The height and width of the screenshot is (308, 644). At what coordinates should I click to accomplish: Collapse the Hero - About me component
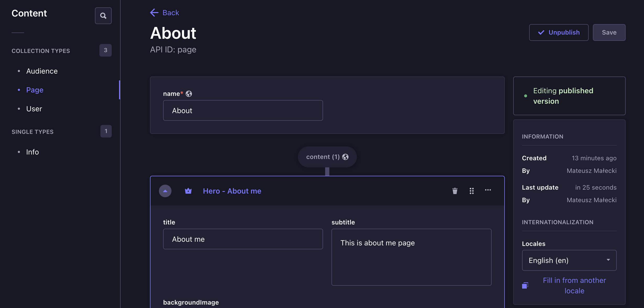(165, 191)
